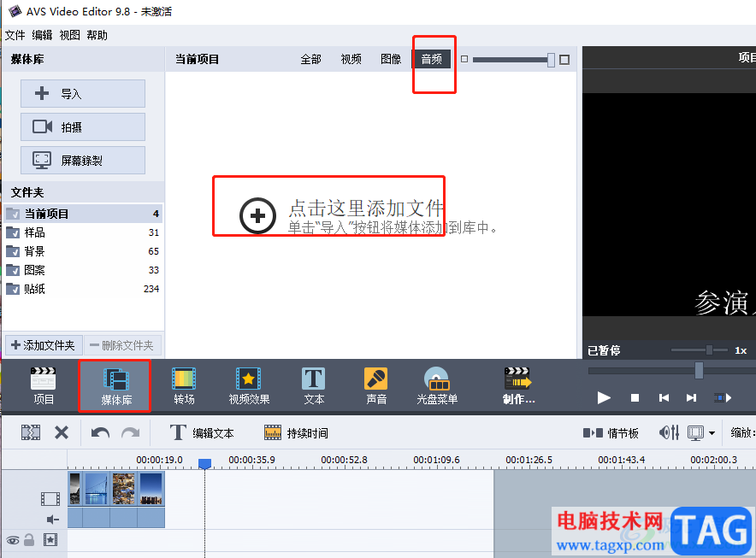Stop the preview playback
The image size is (756, 558).
[635, 397]
